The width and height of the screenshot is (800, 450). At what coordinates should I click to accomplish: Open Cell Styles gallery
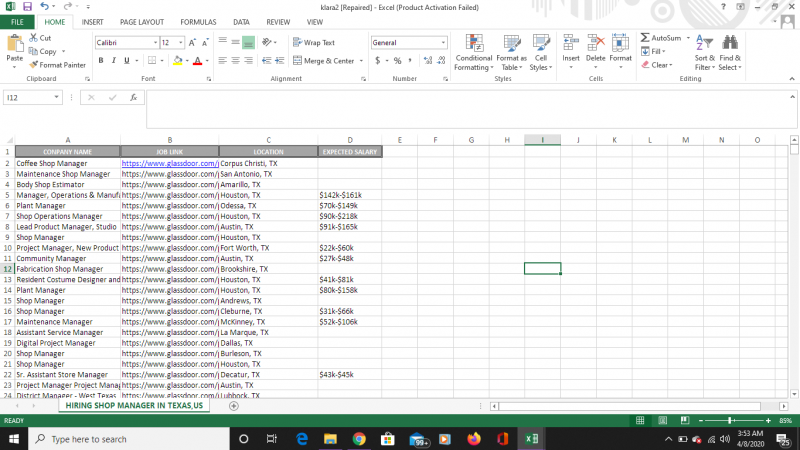click(540, 53)
